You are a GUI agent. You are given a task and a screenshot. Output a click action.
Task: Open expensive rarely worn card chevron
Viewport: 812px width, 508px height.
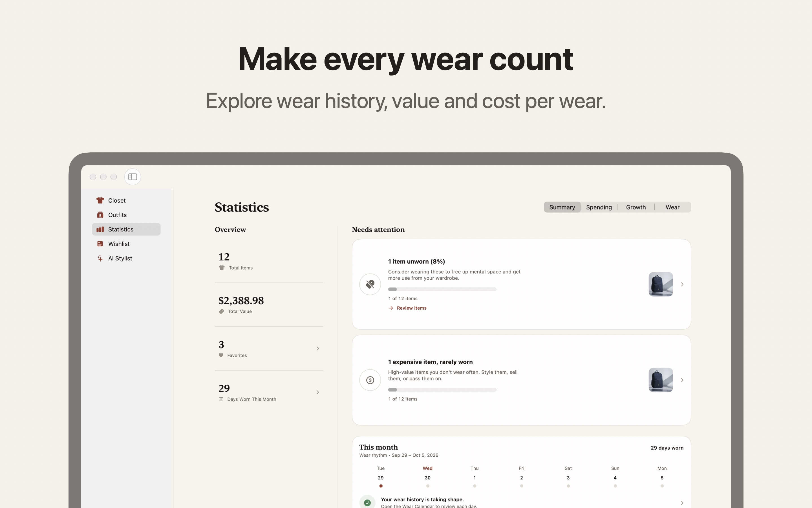coord(682,380)
